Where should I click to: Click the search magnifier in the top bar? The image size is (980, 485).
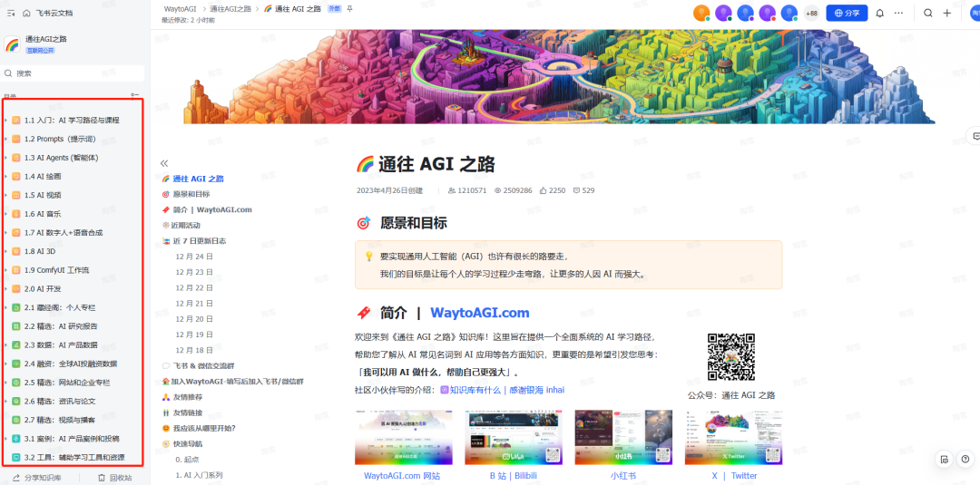pyautogui.click(x=928, y=13)
